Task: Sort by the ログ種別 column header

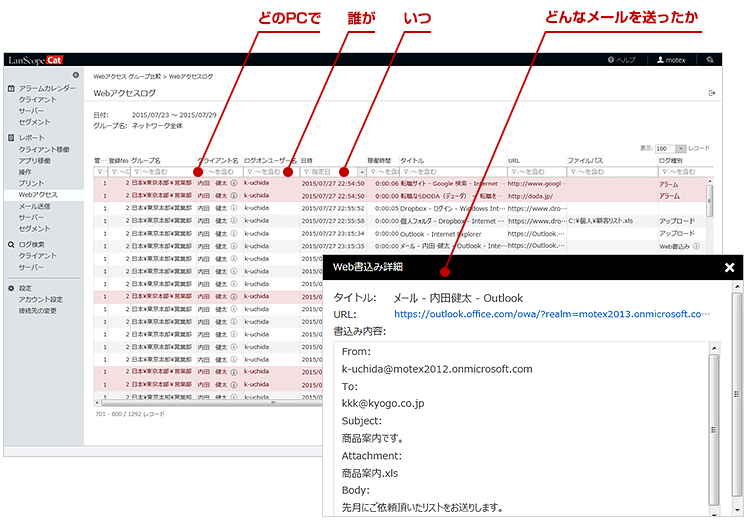Action: [x=671, y=160]
